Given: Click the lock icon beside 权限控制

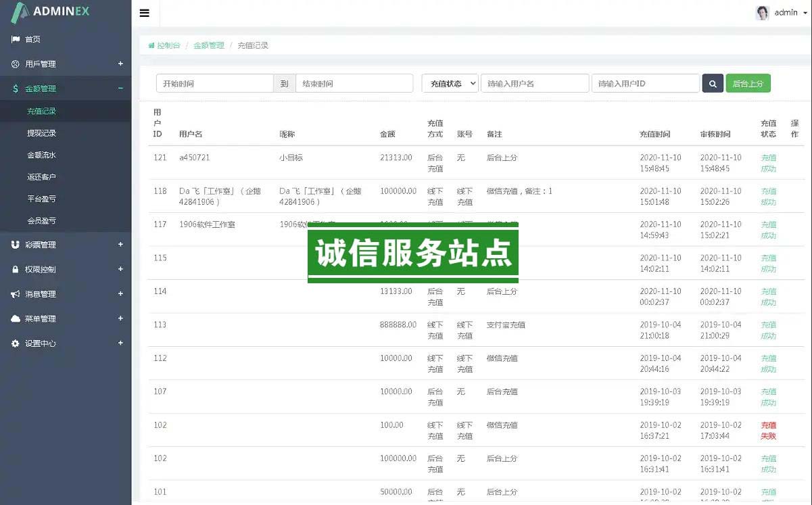Looking at the screenshot, I should tap(16, 269).
